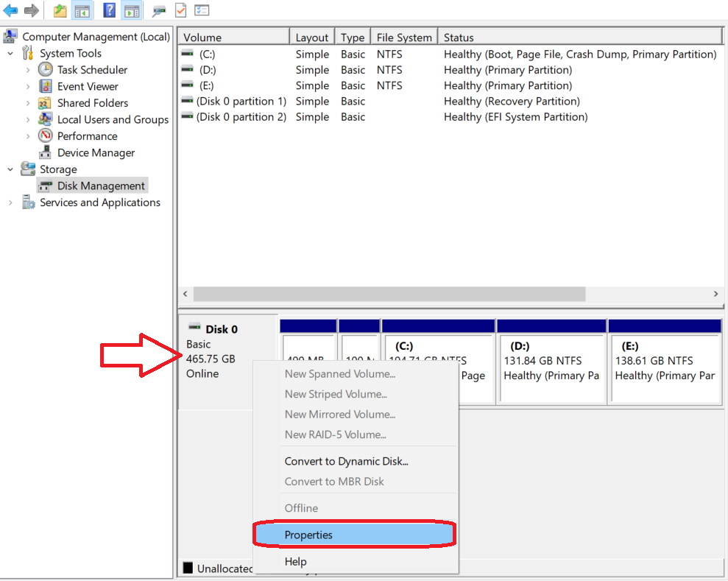The height and width of the screenshot is (581, 728).
Task: Click the volume list scroll left arrow
Action: coord(185,294)
